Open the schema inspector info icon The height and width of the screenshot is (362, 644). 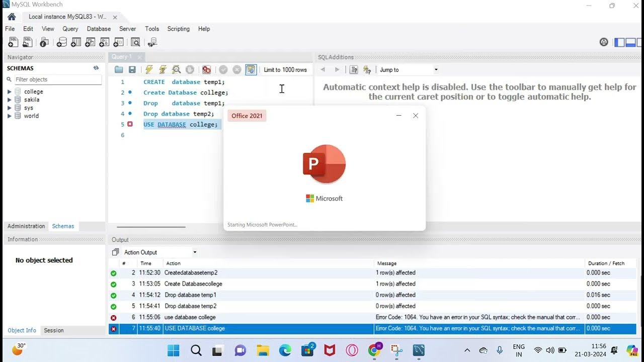(x=45, y=42)
